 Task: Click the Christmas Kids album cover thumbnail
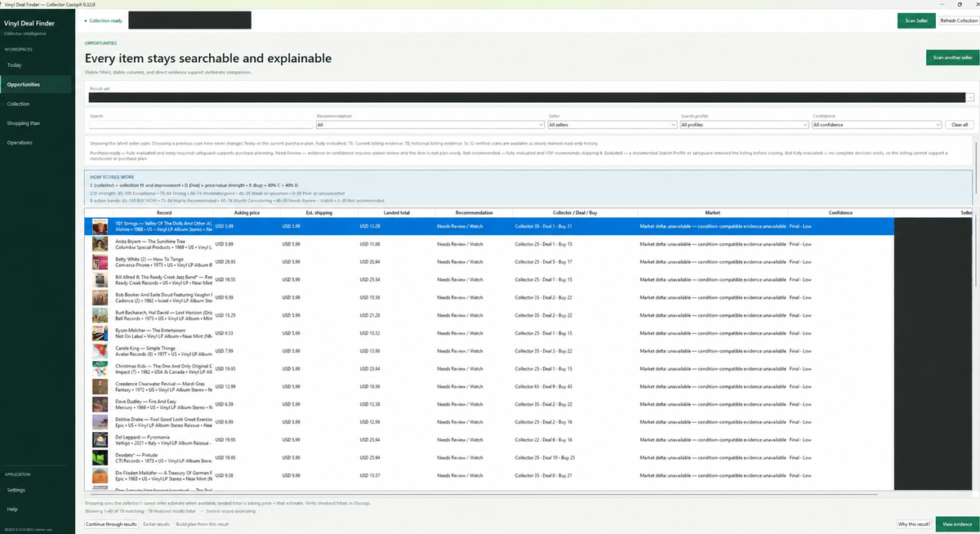pos(100,368)
